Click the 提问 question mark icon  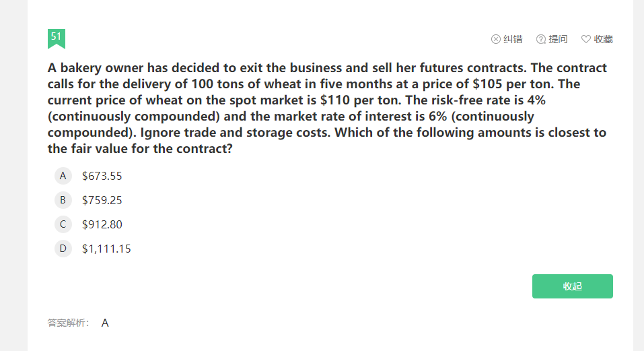click(x=541, y=39)
